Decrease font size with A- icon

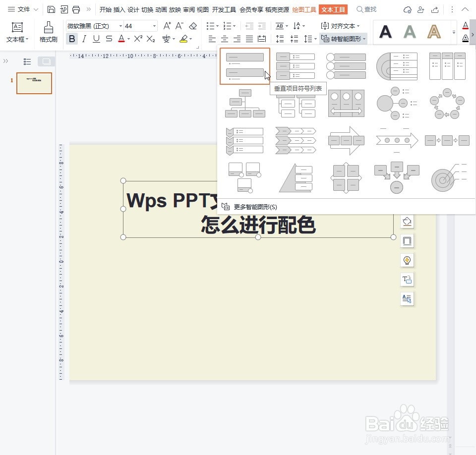[x=179, y=26]
